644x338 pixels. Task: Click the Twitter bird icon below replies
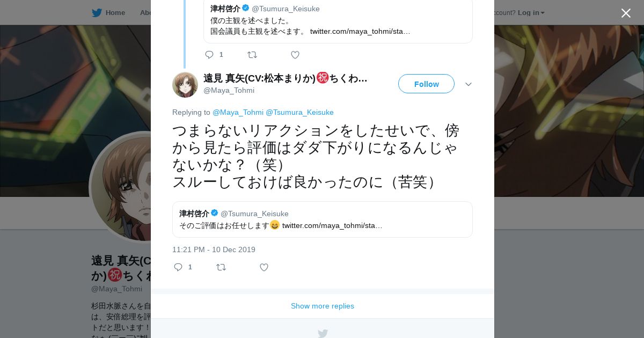(323, 333)
